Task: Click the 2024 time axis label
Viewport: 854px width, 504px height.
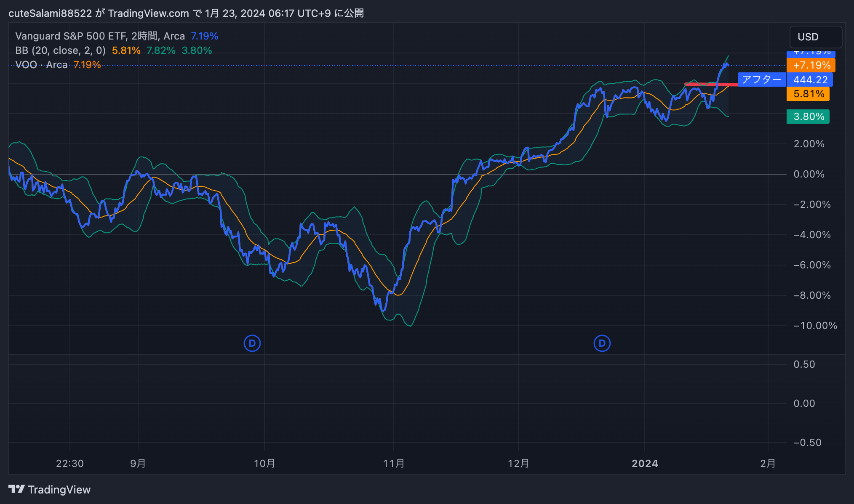Action: click(x=645, y=464)
